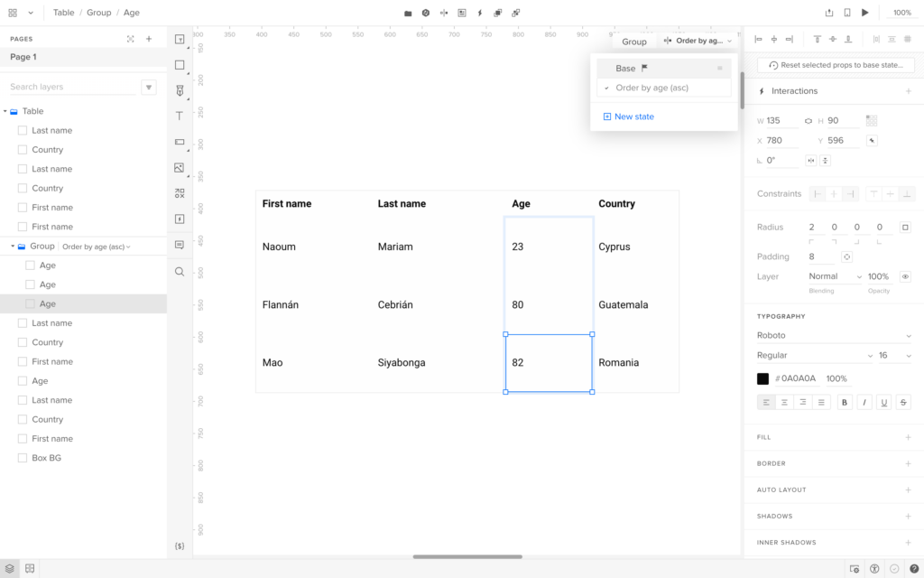Collapse the Table group in layers

[x=5, y=111]
